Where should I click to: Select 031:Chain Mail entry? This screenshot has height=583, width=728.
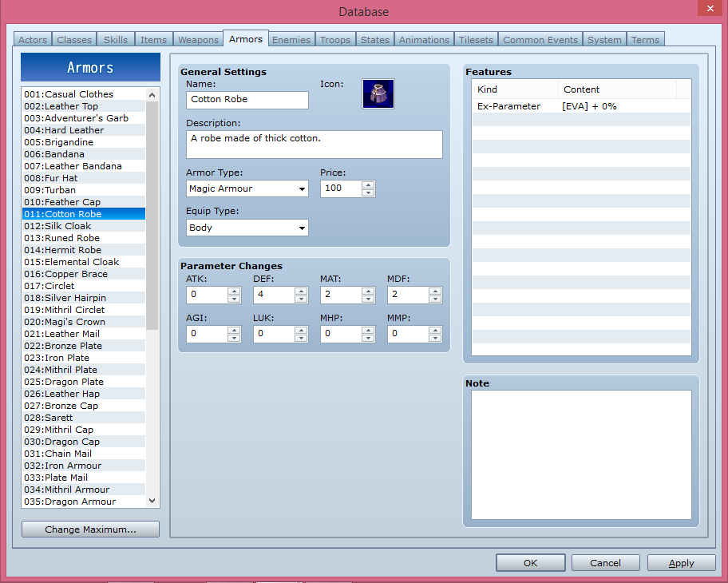(x=84, y=454)
